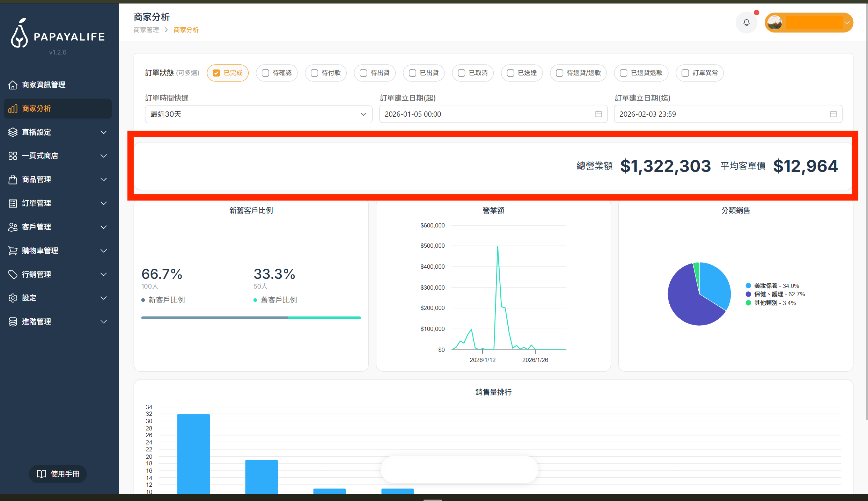Click the start date field 2026-01-05 00:00
The height and width of the screenshot is (501, 868).
click(485, 114)
